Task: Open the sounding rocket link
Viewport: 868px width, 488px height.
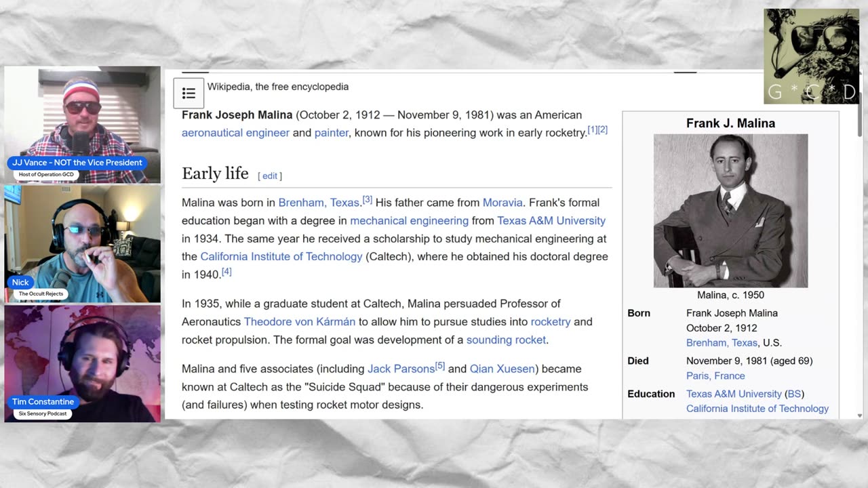Action: click(506, 340)
